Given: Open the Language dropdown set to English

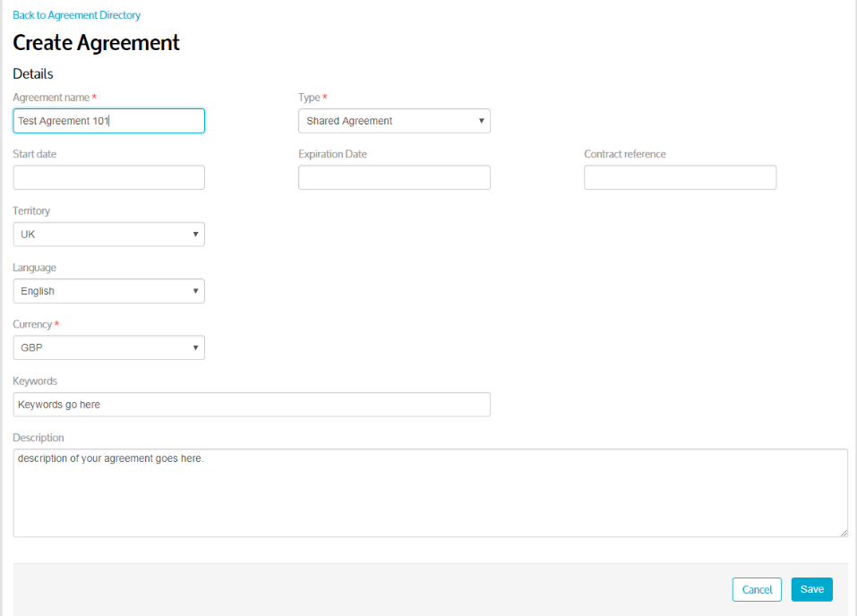Looking at the screenshot, I should click(x=108, y=291).
